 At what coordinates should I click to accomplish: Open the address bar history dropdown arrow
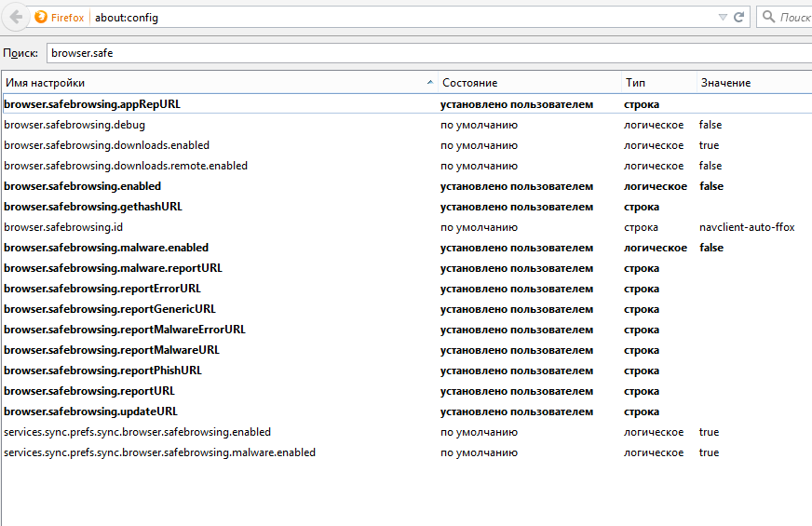coord(723,17)
